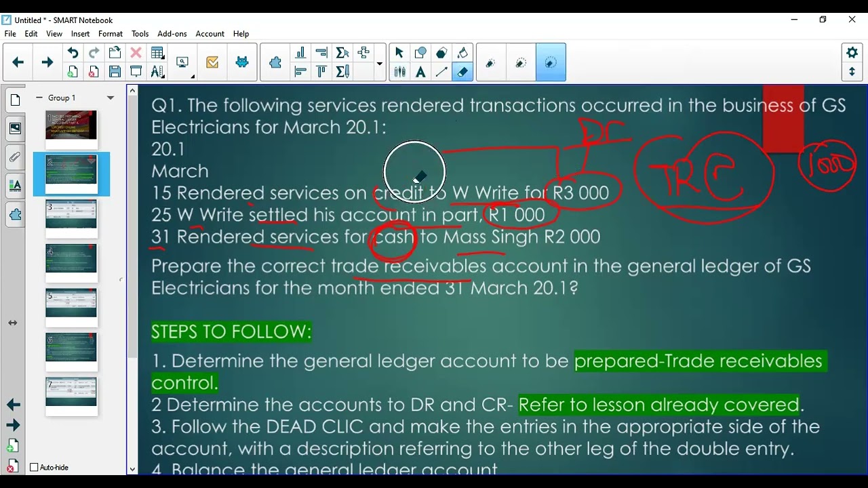Undo the last action
The width and height of the screenshot is (868, 488).
(x=73, y=53)
